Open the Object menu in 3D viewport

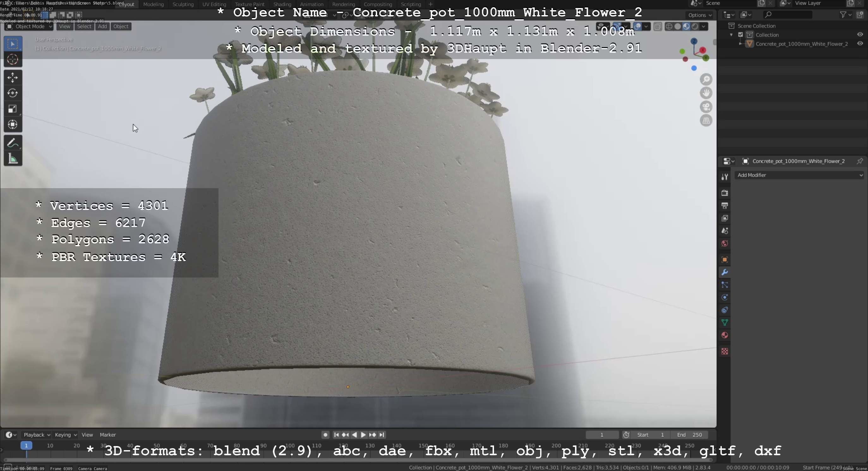[x=121, y=26]
